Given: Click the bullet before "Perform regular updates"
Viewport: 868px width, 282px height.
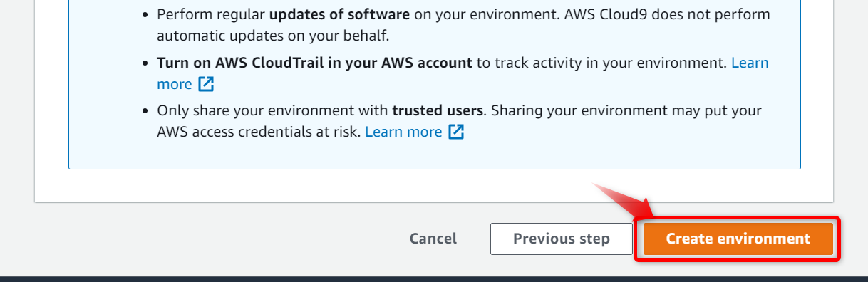Looking at the screenshot, I should [x=145, y=15].
